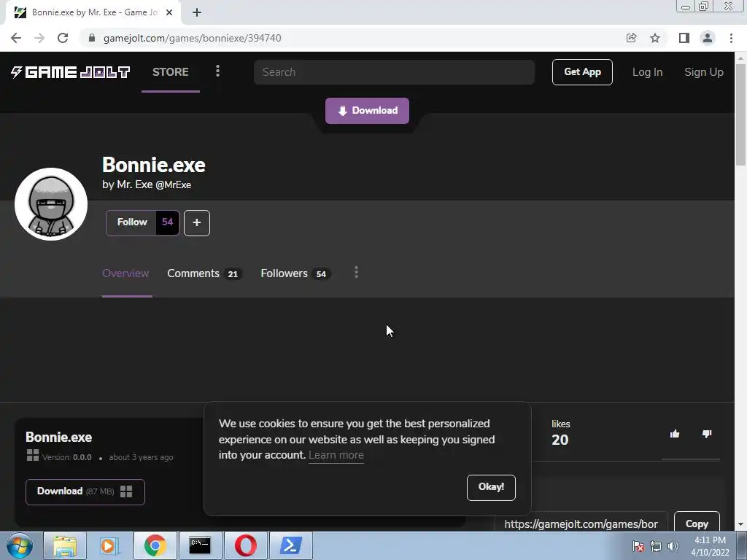The width and height of the screenshot is (747, 560).
Task: Open the Mr. Exe avatar thumbnail
Action: click(51, 204)
